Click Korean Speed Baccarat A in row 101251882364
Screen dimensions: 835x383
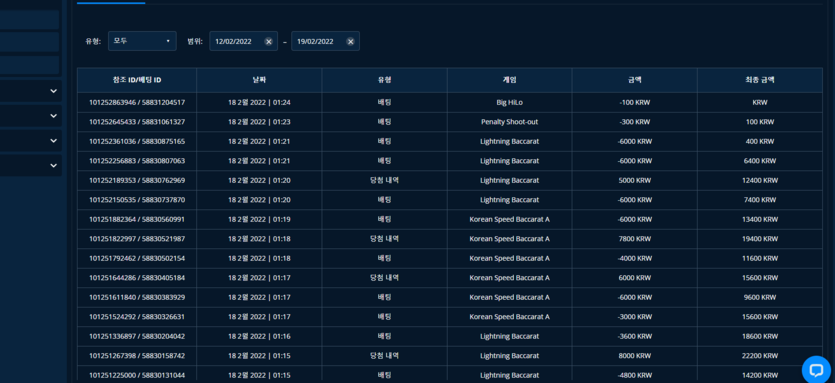coord(510,219)
